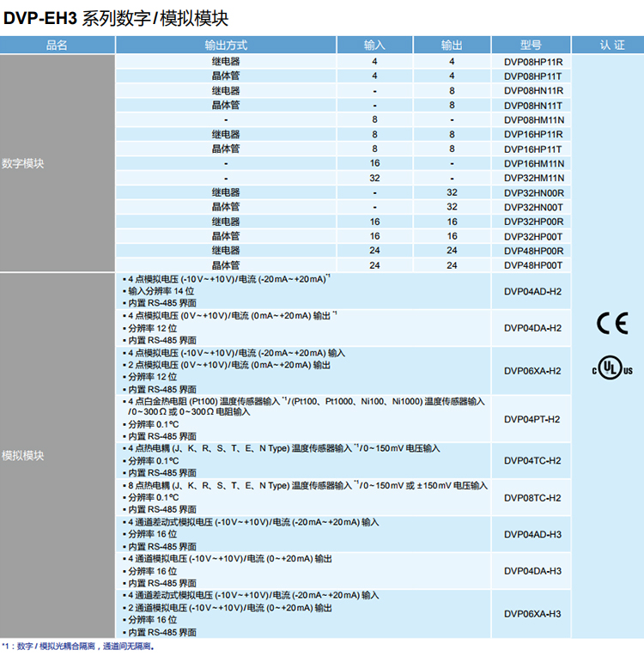Click model DVP08HP11T

coord(532,76)
